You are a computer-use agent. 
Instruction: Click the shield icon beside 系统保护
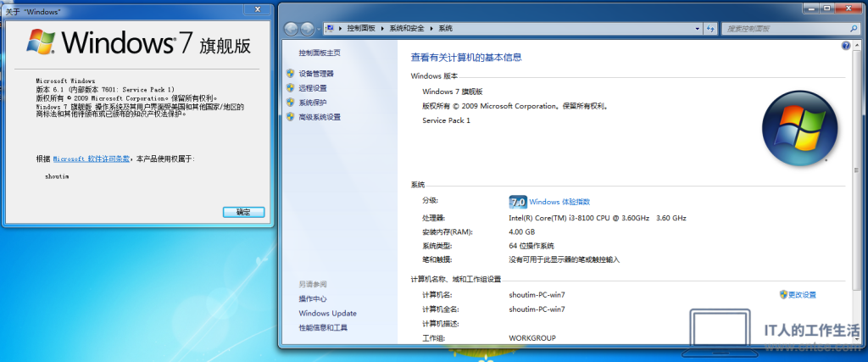tap(290, 102)
